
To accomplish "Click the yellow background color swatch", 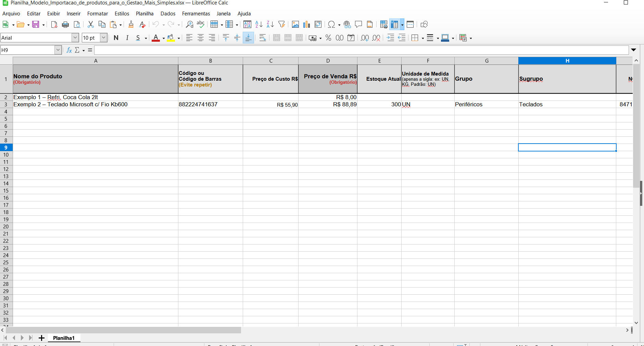I will (171, 38).
